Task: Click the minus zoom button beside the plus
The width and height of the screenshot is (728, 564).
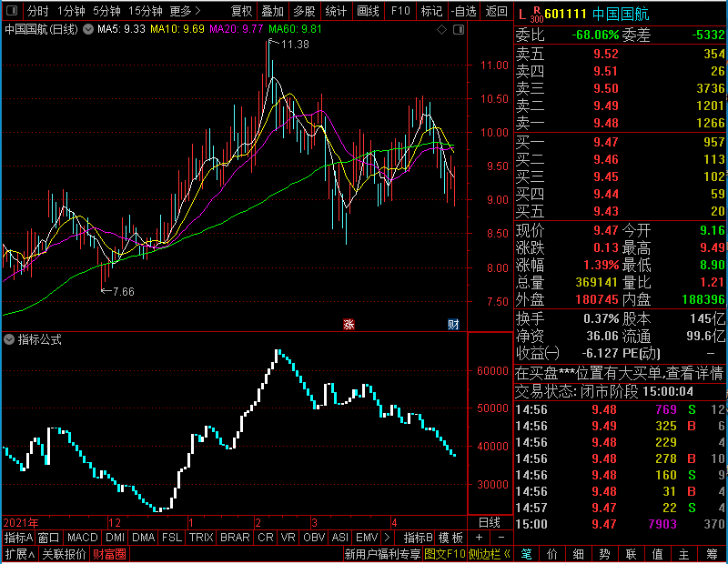Action: point(501,538)
